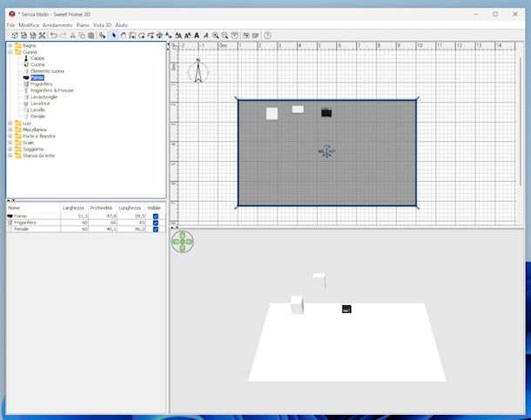Screen dimensions: 531x420
Task: Collapse the Cucina folder
Action: pyautogui.click(x=10, y=52)
